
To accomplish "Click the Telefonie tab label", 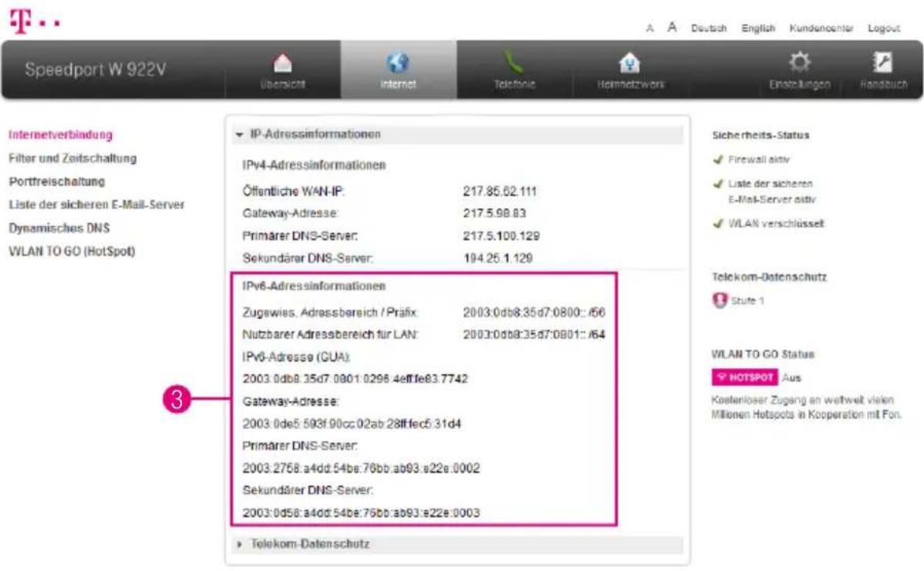I will pyautogui.click(x=514, y=84).
